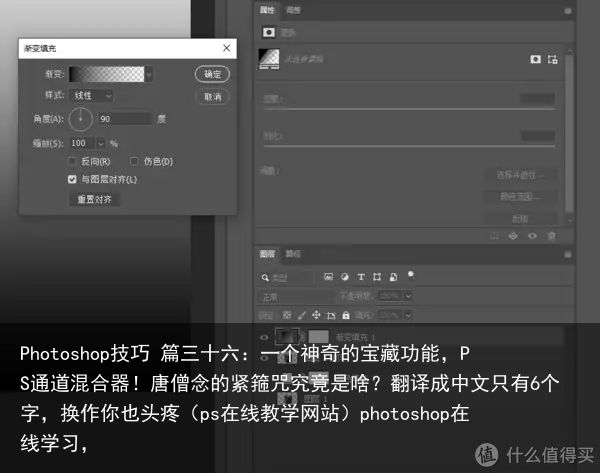Open the blend mode dropdown in Layers
The height and width of the screenshot is (473, 600).
[x=297, y=297]
